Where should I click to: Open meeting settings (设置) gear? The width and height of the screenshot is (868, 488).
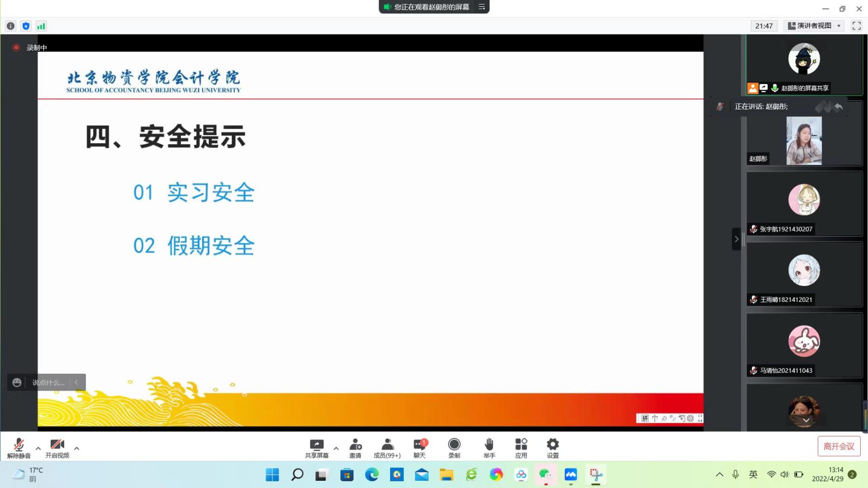[553, 447]
